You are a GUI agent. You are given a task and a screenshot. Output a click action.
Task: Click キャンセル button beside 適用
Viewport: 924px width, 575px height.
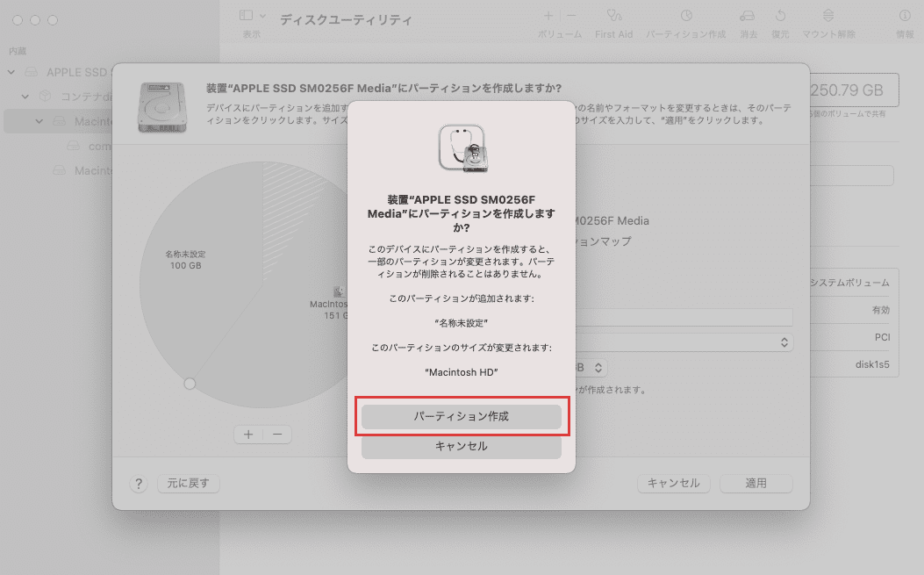[x=674, y=483]
